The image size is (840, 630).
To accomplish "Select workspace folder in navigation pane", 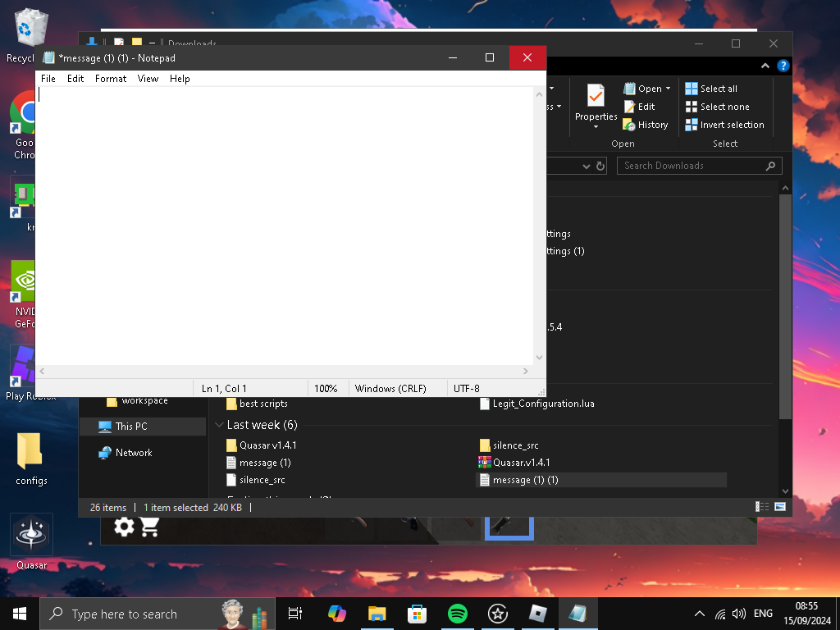I will pyautogui.click(x=137, y=400).
